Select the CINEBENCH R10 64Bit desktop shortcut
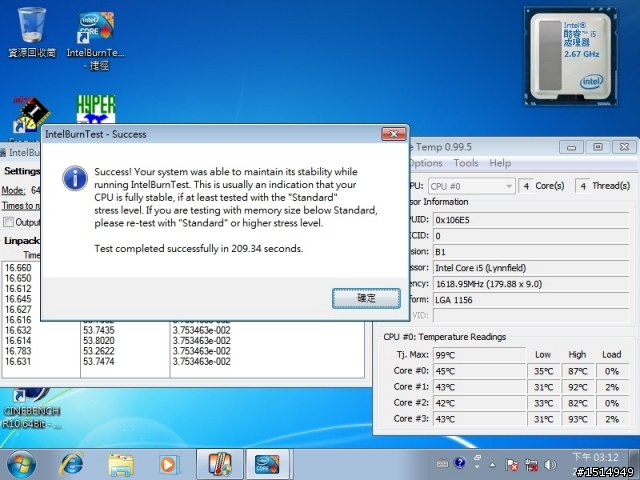Image resolution: width=640 pixels, height=480 pixels. click(x=31, y=408)
